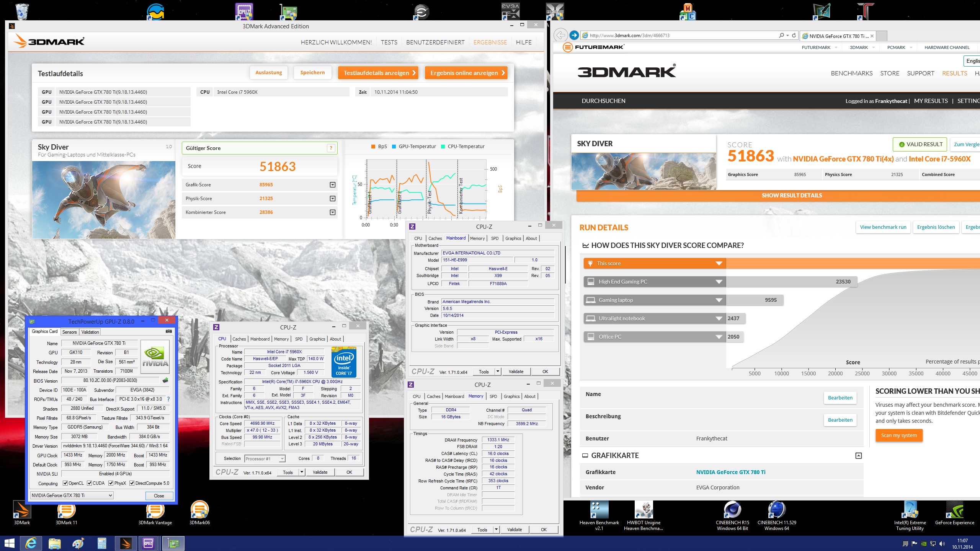Screen dimensions: 980x551
Task: Click browser back arrow button
Action: (560, 35)
